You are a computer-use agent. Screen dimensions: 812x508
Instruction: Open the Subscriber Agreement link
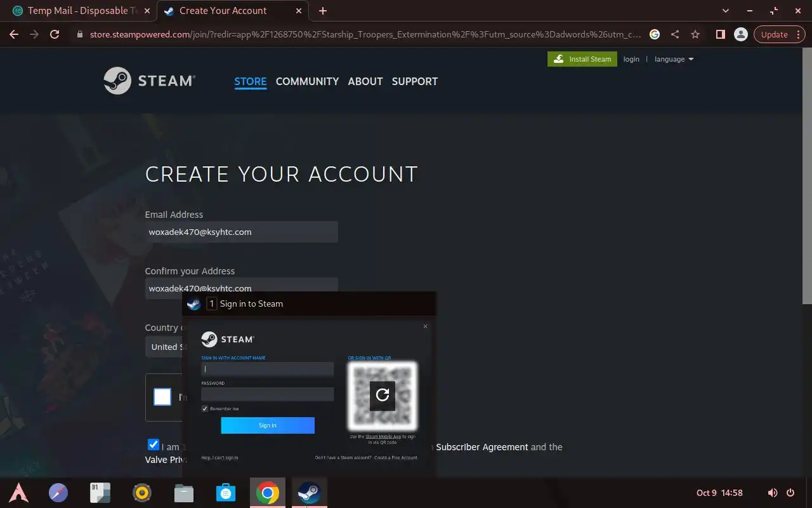point(482,447)
